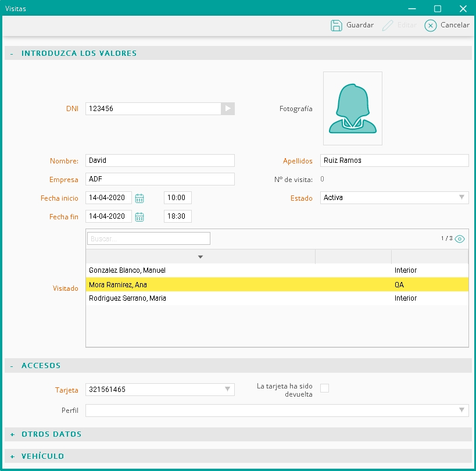Image resolution: width=476 pixels, height=471 pixels.
Task: Collapse the Introduzca los valores section
Action: (x=12, y=53)
